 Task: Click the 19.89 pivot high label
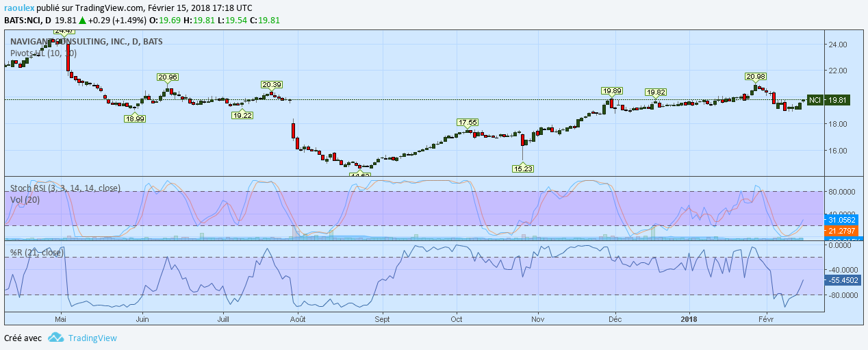[612, 91]
